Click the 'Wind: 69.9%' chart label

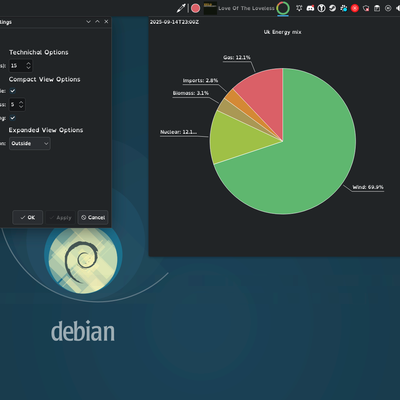pyautogui.click(x=368, y=187)
